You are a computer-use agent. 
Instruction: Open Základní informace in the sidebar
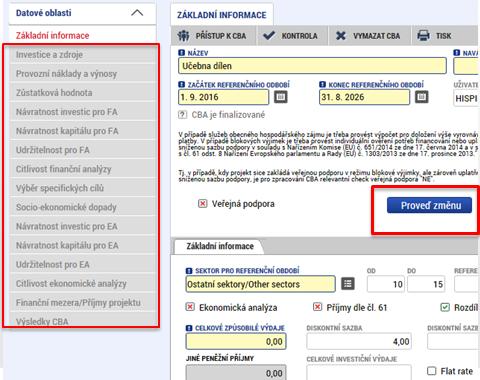coord(52,36)
